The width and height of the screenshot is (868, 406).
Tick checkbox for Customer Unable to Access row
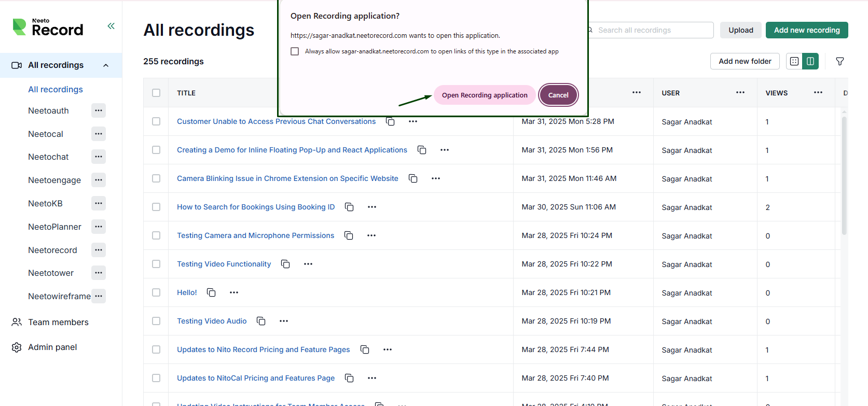[156, 121]
